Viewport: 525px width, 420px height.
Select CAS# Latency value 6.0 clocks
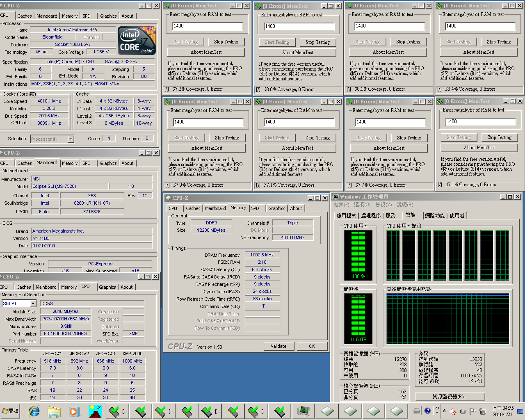pyautogui.click(x=262, y=269)
